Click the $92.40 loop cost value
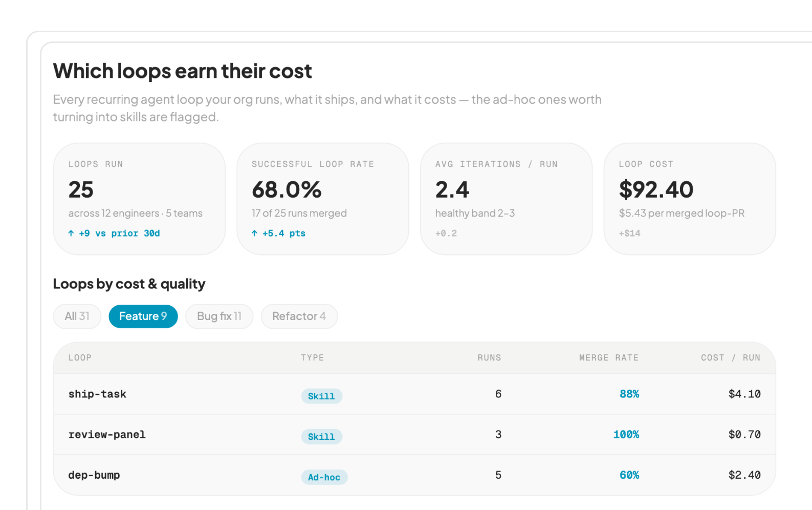This screenshot has height=510, width=812. click(x=656, y=190)
